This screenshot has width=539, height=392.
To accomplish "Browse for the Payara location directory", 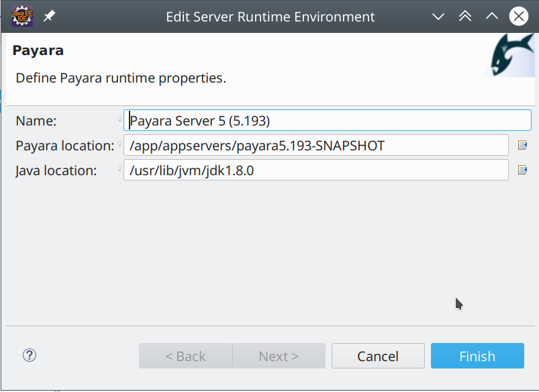I will coord(522,145).
